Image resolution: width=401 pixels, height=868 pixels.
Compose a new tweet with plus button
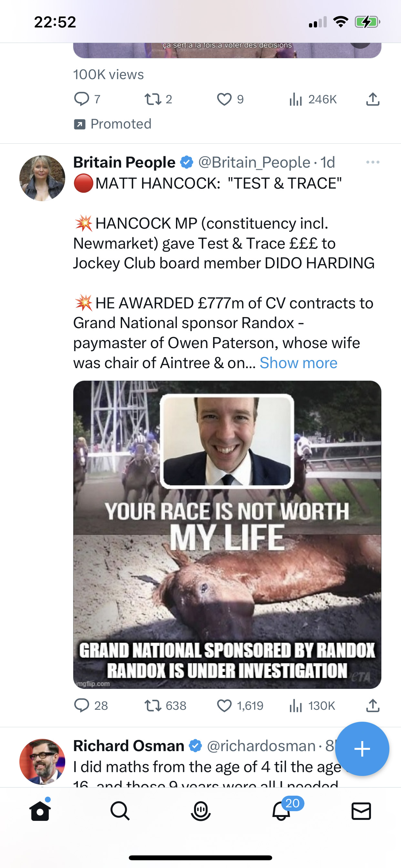pyautogui.click(x=362, y=749)
